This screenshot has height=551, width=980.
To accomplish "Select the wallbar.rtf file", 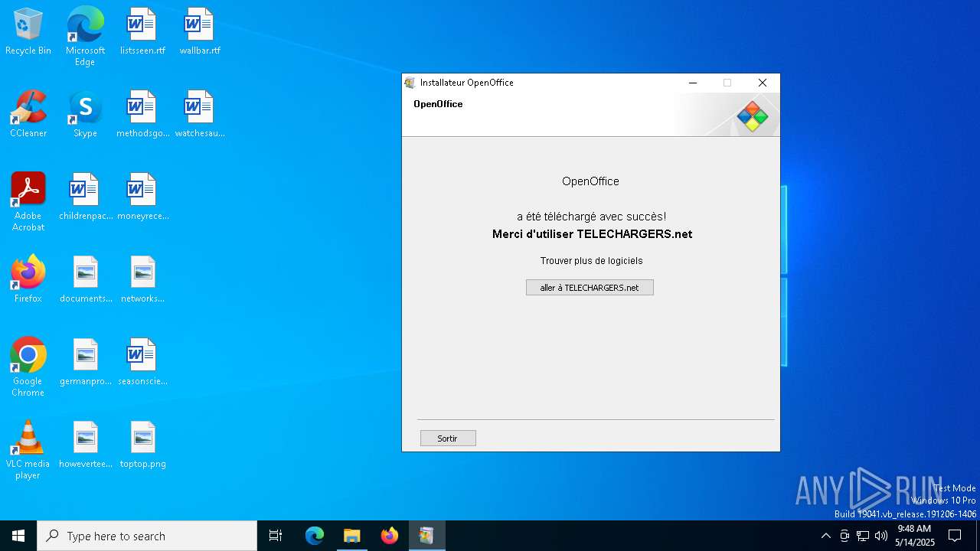I will click(x=200, y=32).
